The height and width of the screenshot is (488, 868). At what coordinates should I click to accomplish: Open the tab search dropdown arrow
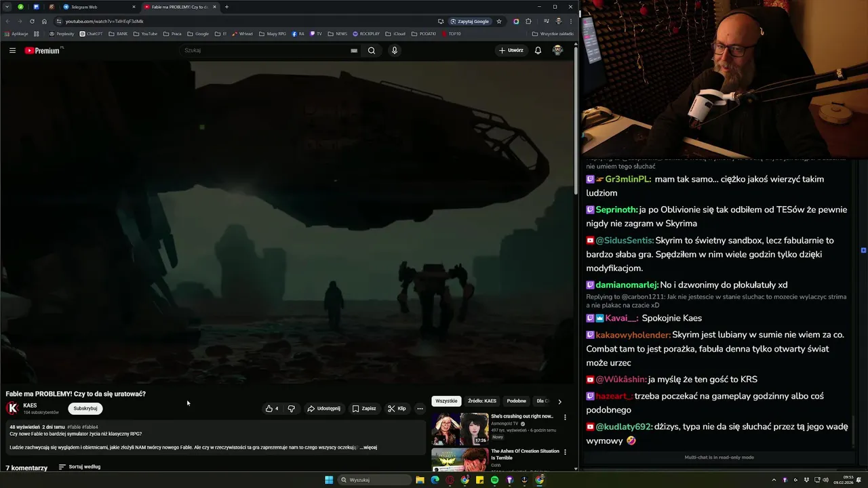6,7
